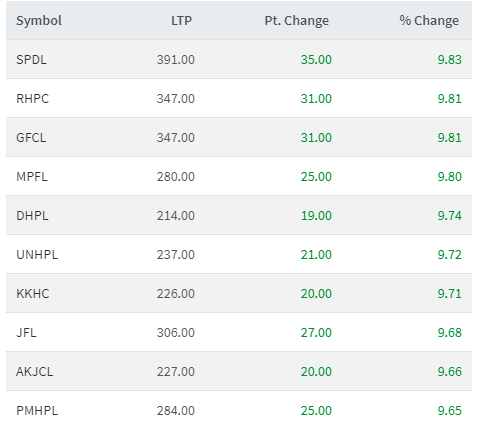Click PMHPL 9.65 percent change
This screenshot has width=478, height=423.
450,411
